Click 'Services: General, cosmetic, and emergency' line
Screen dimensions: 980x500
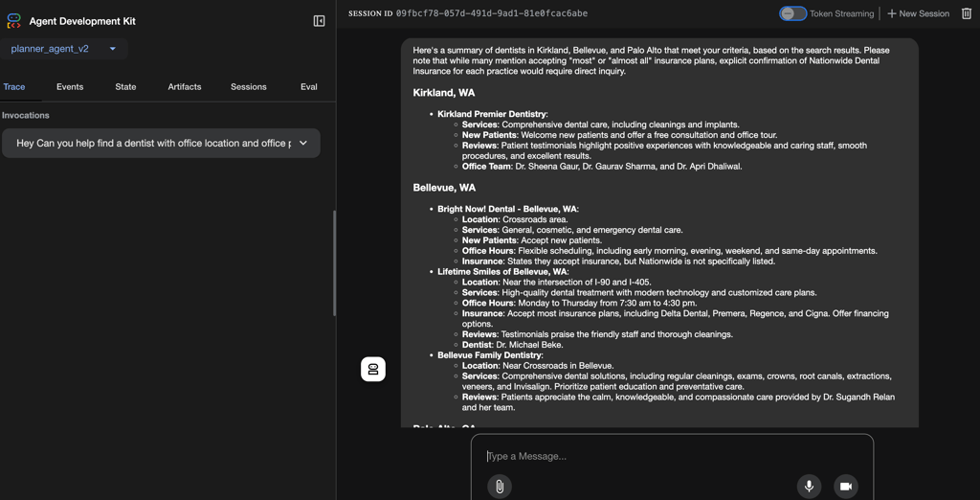(x=572, y=230)
